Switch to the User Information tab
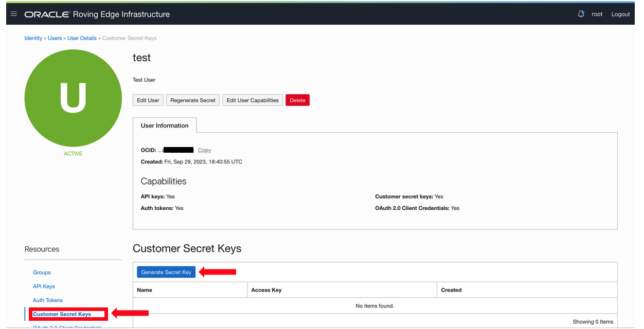The height and width of the screenshot is (329, 644). point(165,125)
